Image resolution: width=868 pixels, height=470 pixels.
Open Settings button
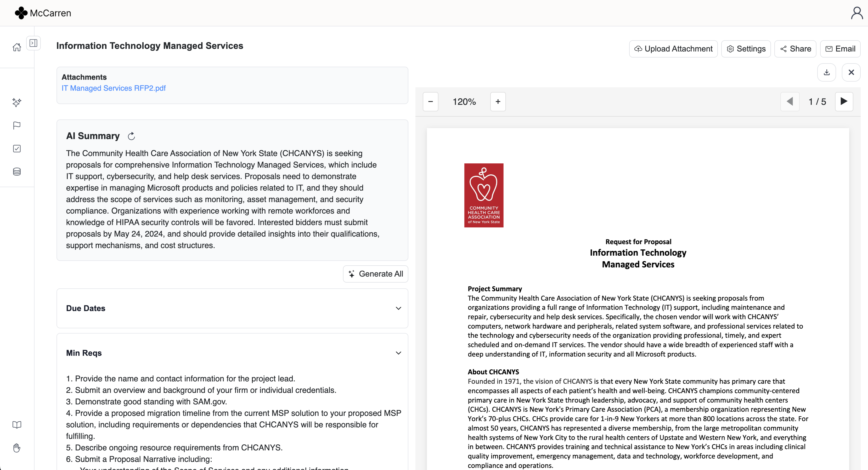[x=746, y=49]
